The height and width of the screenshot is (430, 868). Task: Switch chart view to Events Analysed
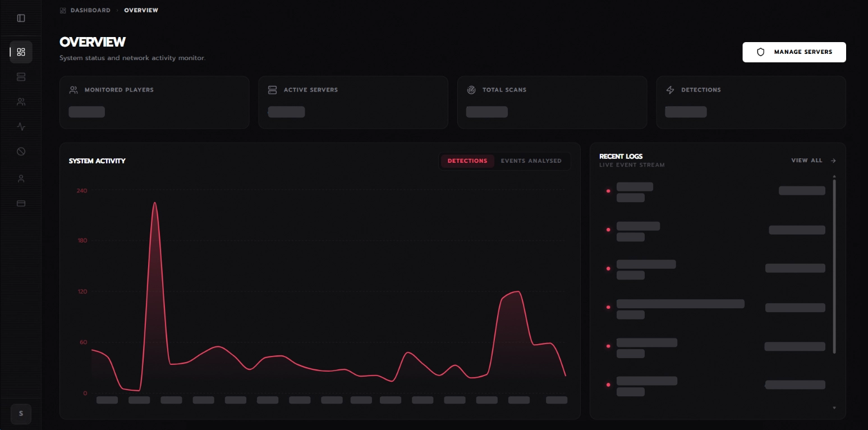(531, 161)
